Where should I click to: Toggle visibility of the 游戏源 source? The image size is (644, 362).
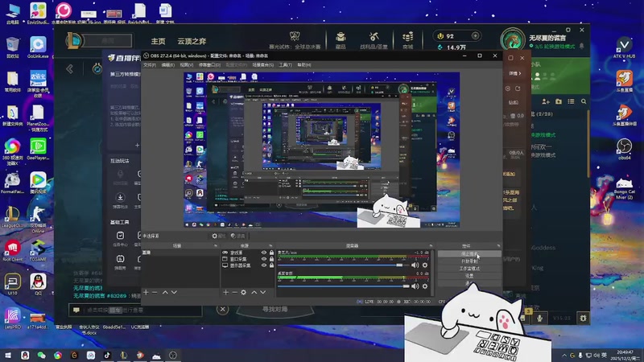264,253
